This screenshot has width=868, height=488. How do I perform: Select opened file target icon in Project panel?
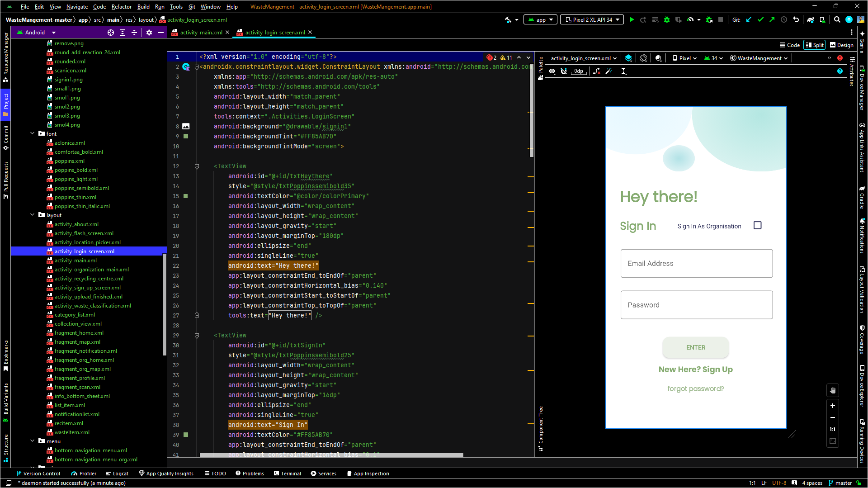(x=111, y=33)
